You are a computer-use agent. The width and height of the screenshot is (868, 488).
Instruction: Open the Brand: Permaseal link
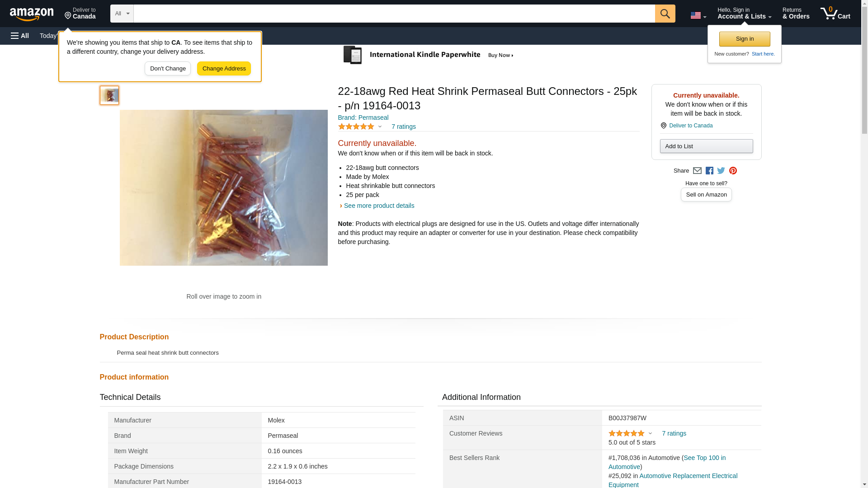[363, 117]
